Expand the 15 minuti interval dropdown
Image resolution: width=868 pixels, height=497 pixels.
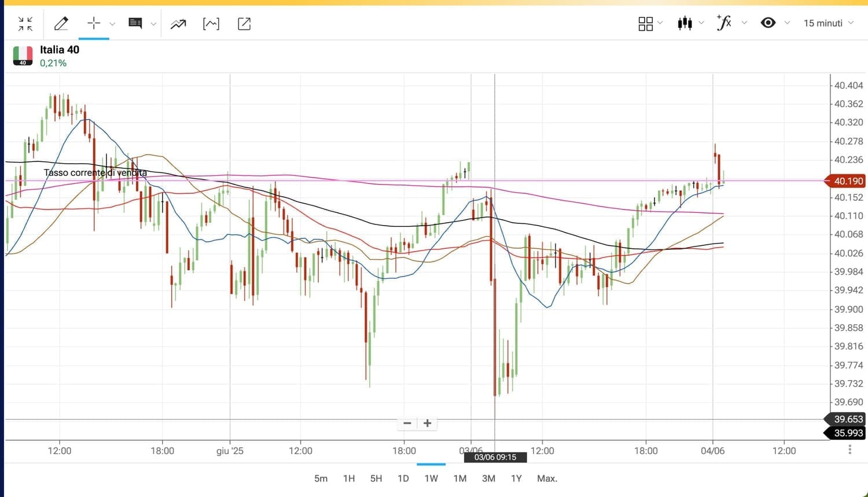828,23
